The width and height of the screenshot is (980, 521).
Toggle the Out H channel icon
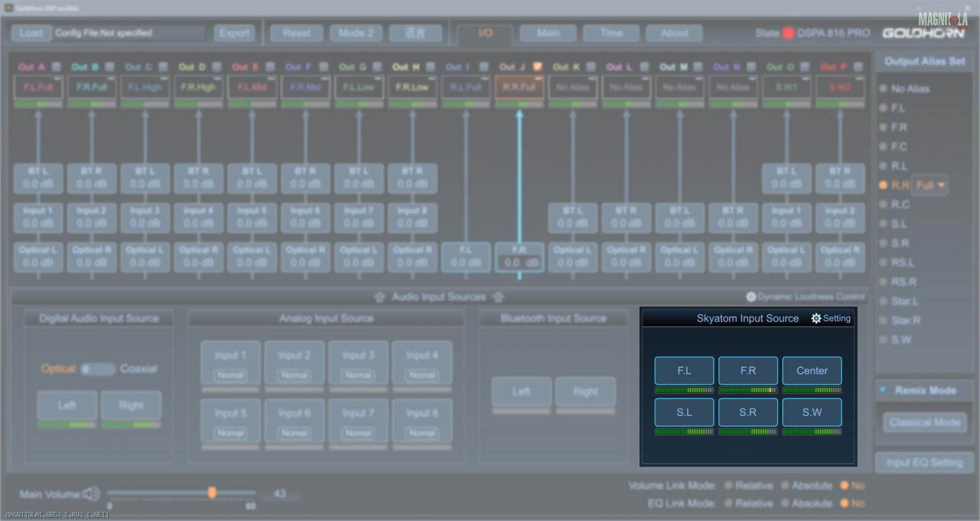tap(431, 66)
